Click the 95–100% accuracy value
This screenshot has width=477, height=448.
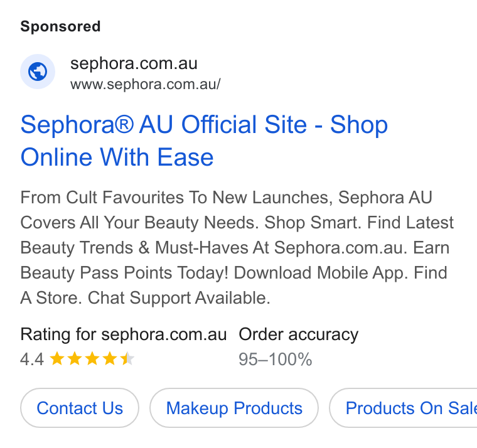coord(276,359)
